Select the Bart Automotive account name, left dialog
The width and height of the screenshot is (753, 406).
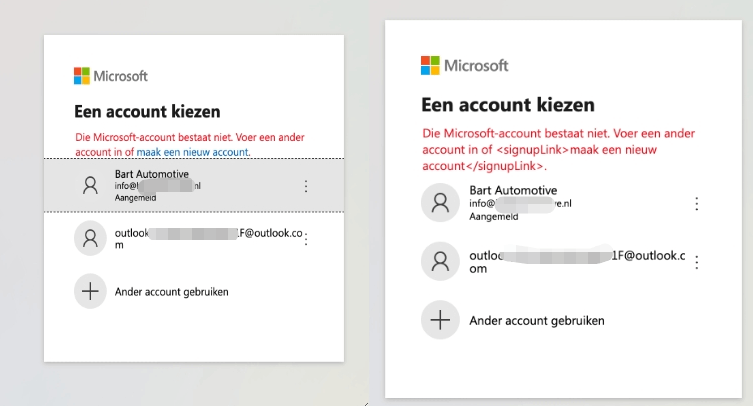coord(152,174)
